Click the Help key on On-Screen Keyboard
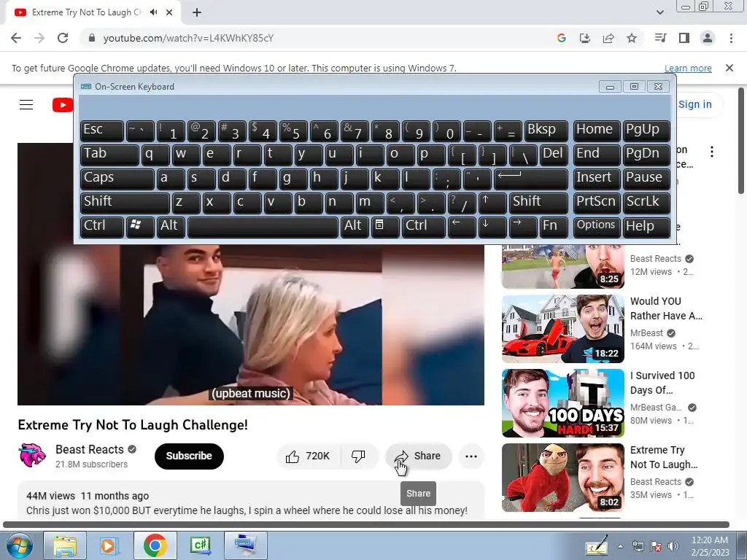Viewport: 747px width, 560px height. click(x=646, y=226)
